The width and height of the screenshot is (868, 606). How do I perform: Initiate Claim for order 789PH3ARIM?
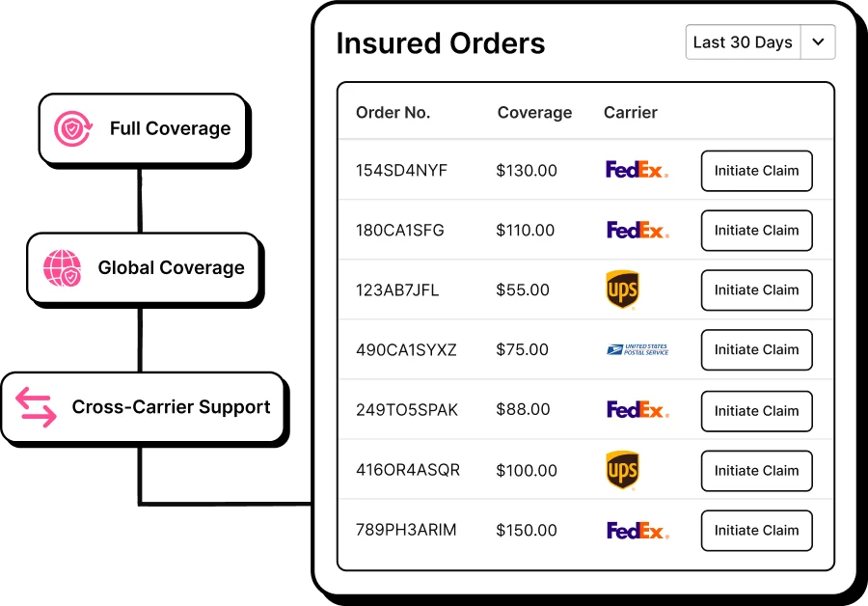[x=757, y=531]
